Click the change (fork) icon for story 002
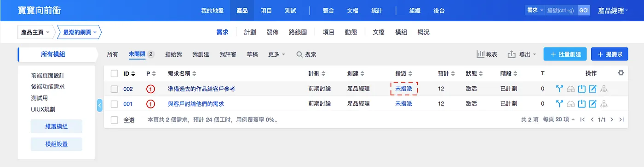644x167 pixels. (560, 89)
